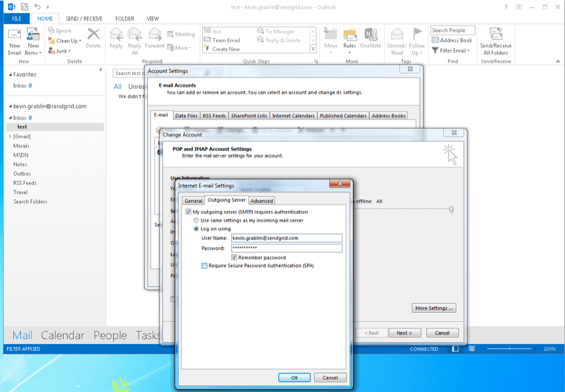
Task: Select Use same settings as incoming mail server
Action: click(196, 220)
